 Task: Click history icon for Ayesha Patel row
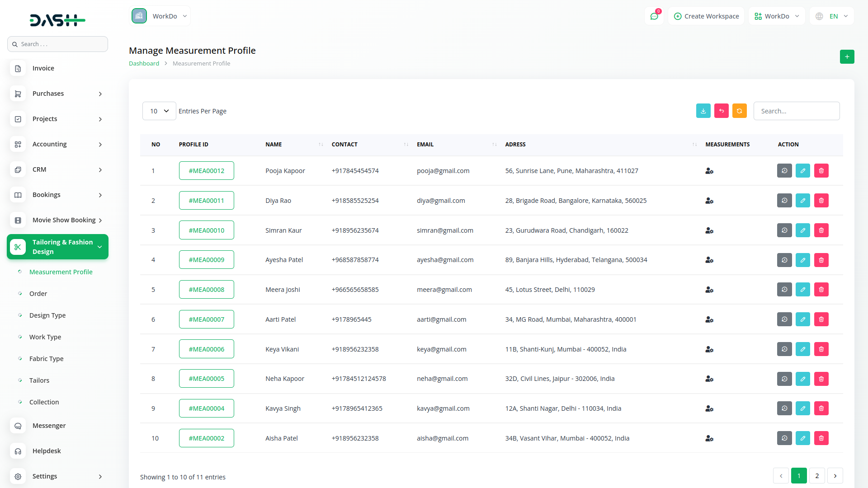(x=784, y=260)
